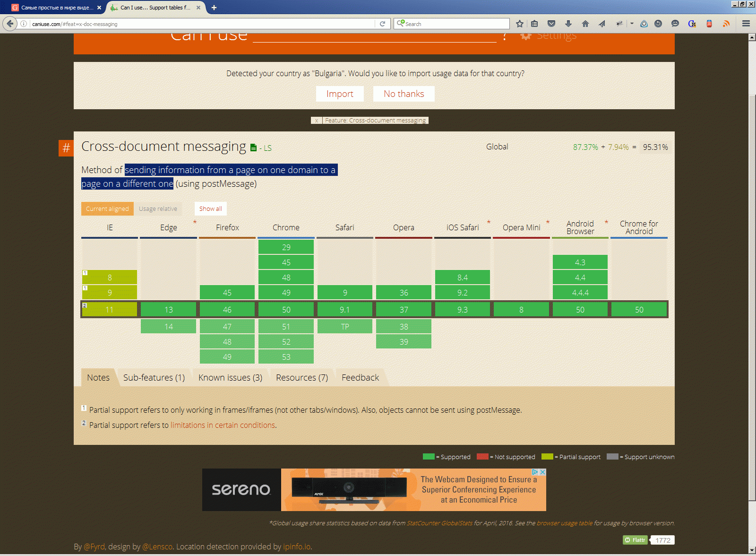Click the Chrome for Android 50 cell
The width and height of the screenshot is (756, 556).
639,310
